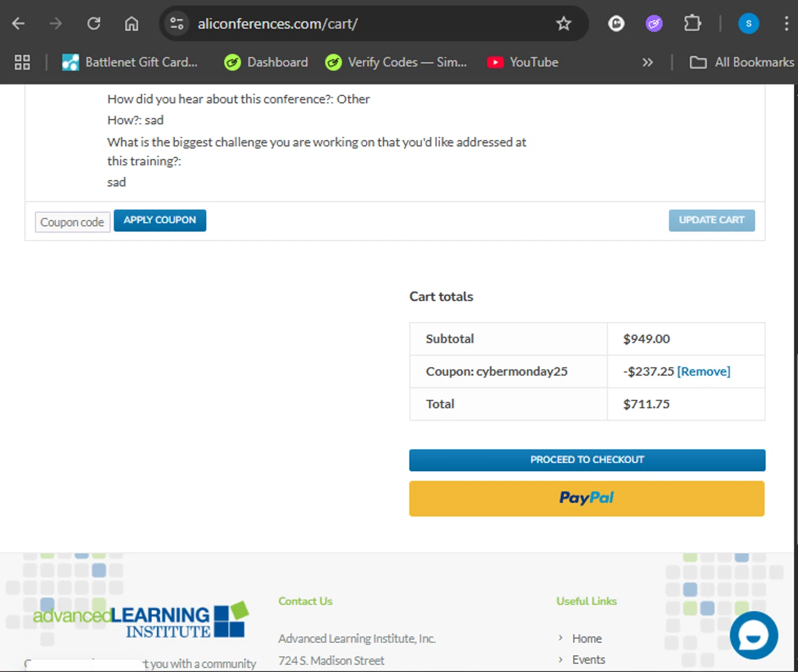Open the Extensions puzzle-piece menu
798x672 pixels.
click(692, 23)
